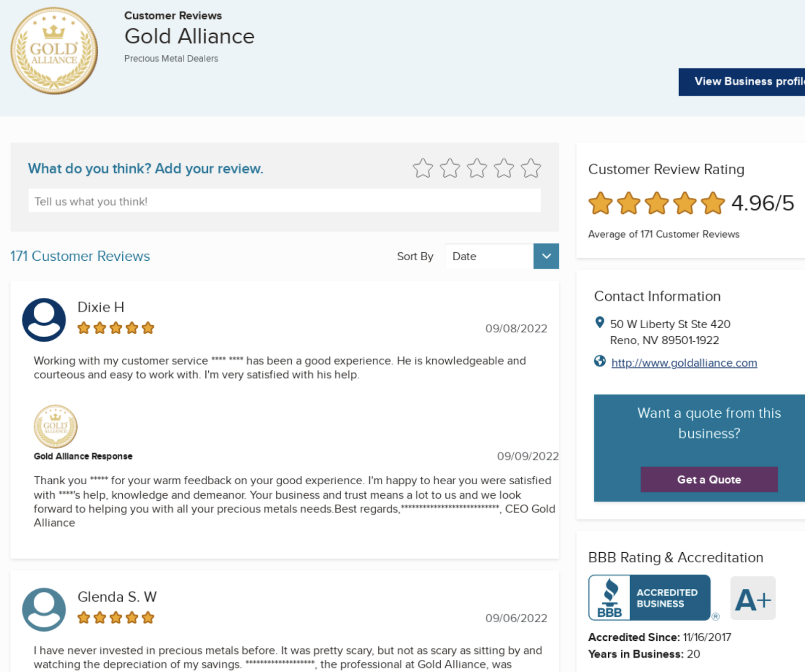Screen dimensions: 805x672
Task: Click the BBB Rating & Accreditation heading
Action: tap(676, 557)
